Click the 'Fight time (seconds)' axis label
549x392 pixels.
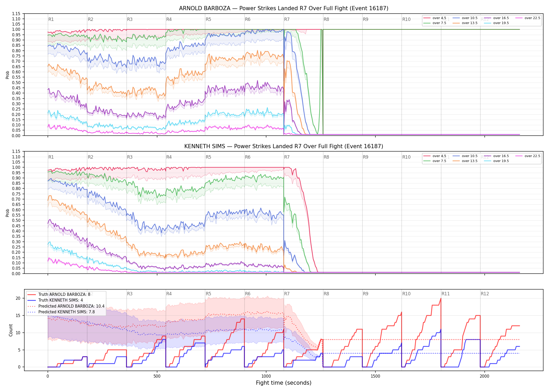284,383
